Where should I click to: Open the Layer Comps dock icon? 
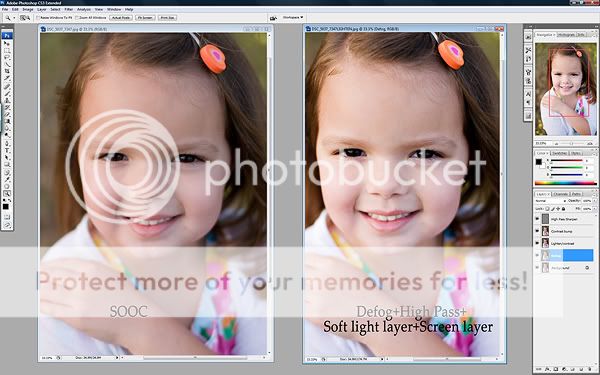pyautogui.click(x=528, y=116)
